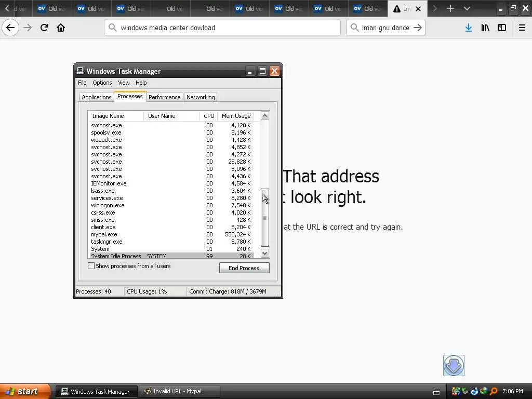Click the browser forward arrow button
Screen dimensions: 532x399
[28, 28]
